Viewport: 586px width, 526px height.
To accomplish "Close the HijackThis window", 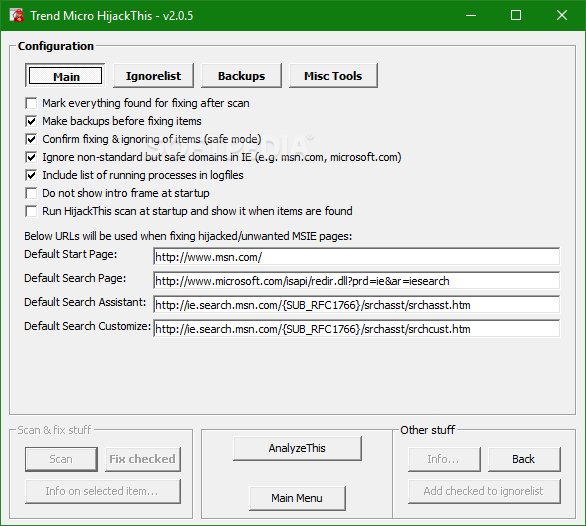I will click(x=562, y=15).
